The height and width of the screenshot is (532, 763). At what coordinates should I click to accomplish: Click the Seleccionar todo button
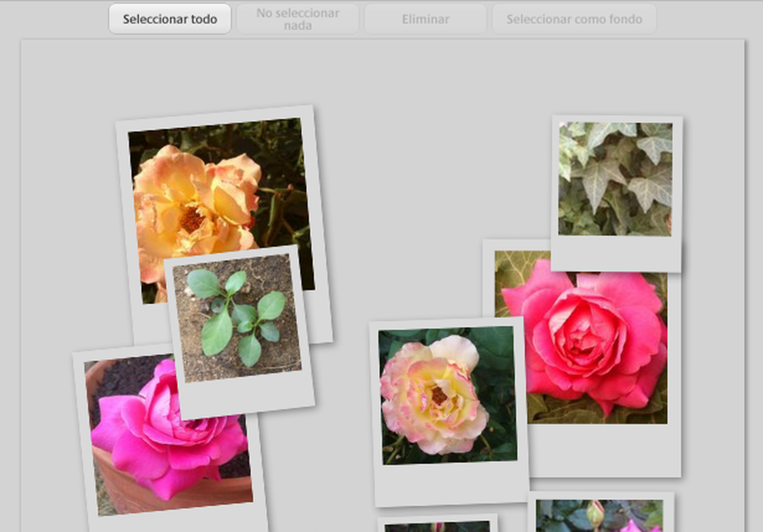tap(170, 19)
